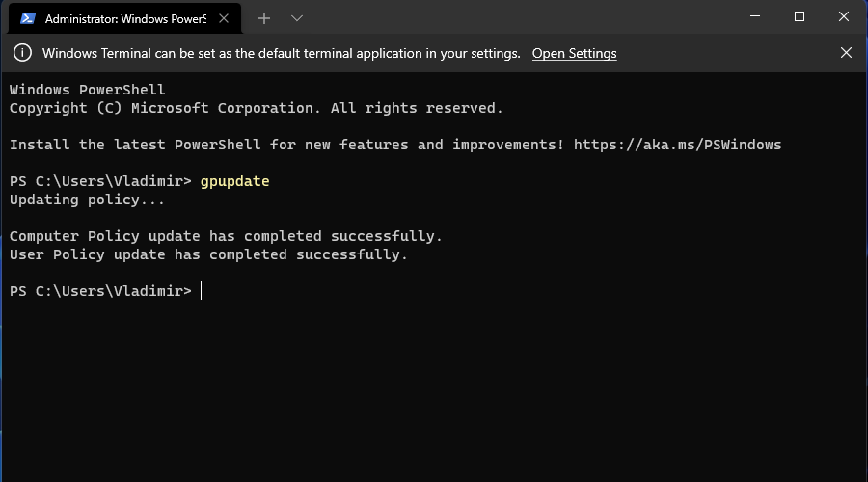This screenshot has height=482, width=868.
Task: Click the https://aka.ms/PSWindows URL
Action: point(678,145)
